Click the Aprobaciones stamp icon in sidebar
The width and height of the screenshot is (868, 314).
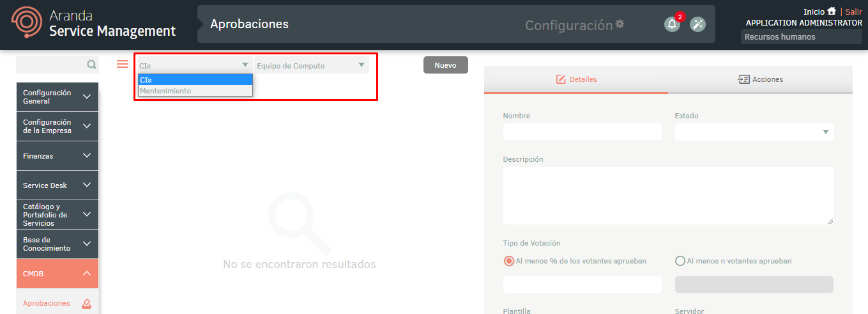[87, 304]
